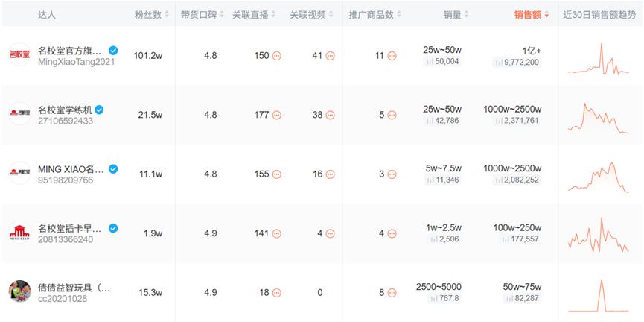Image resolution: width=644 pixels, height=322 pixels.
Task: Click follower count 15.3w
Action: coord(150,293)
